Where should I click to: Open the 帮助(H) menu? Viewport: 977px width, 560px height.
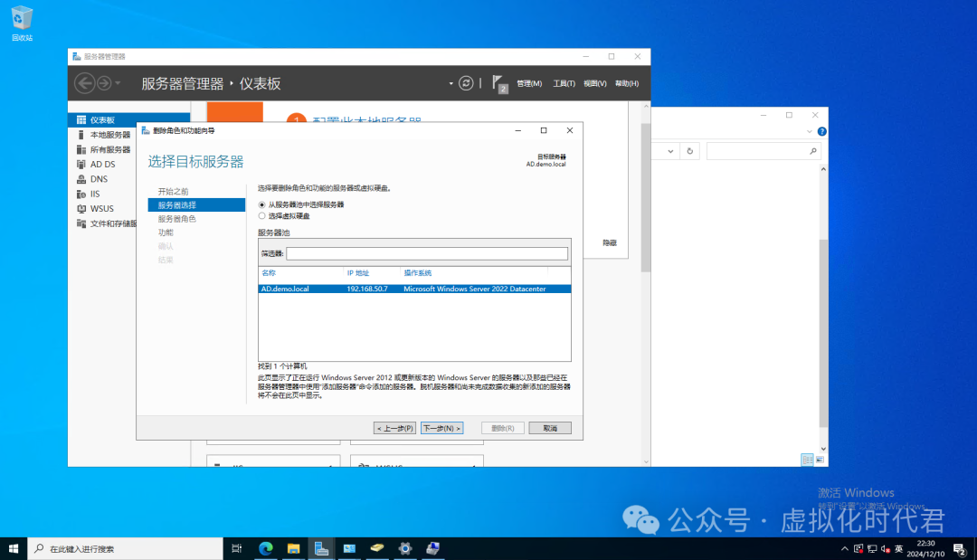(x=626, y=83)
